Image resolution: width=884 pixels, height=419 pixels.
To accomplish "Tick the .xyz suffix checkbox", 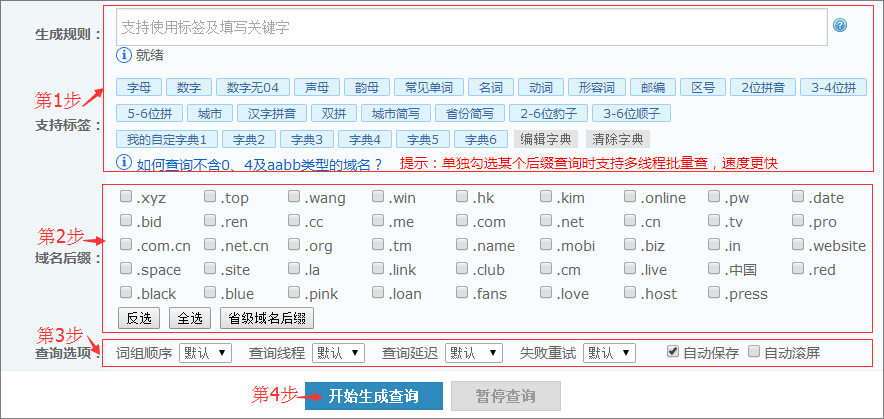I will click(127, 197).
